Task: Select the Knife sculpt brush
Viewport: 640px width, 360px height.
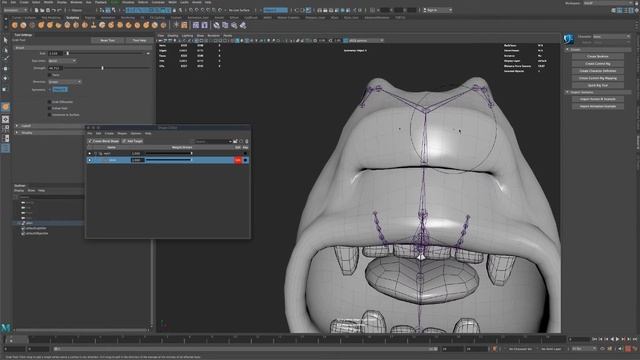Action: pos(129,25)
